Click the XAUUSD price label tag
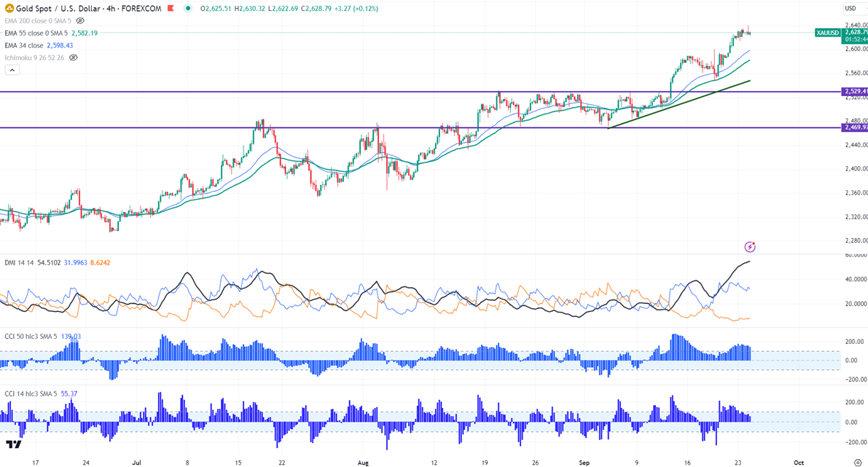Viewport: 868px width, 467px height. point(828,33)
